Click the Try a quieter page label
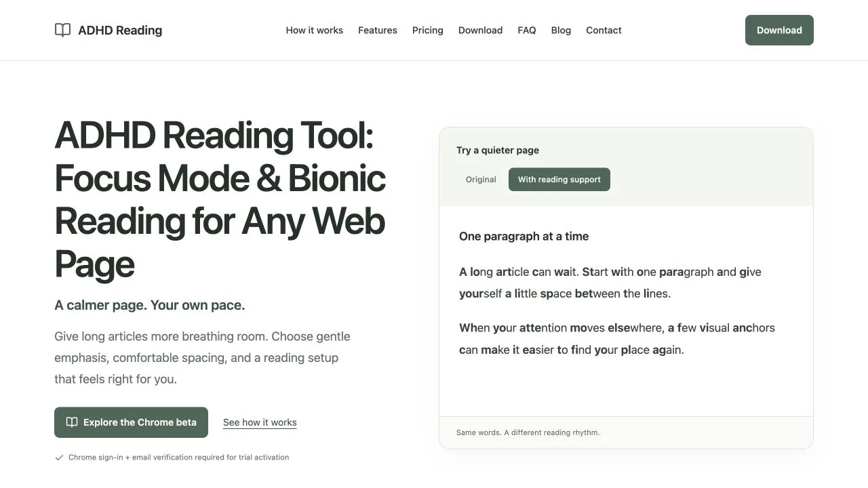Screen dimensions: 868x488 [498, 150]
